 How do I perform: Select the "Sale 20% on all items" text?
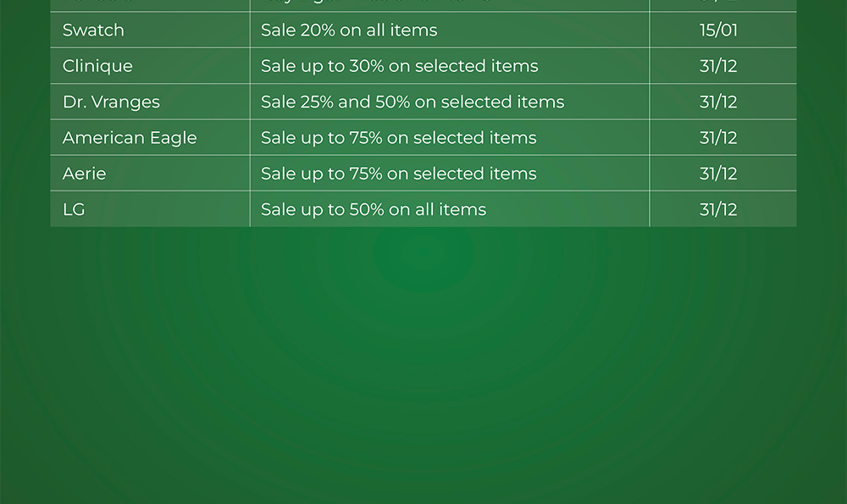coord(349,30)
